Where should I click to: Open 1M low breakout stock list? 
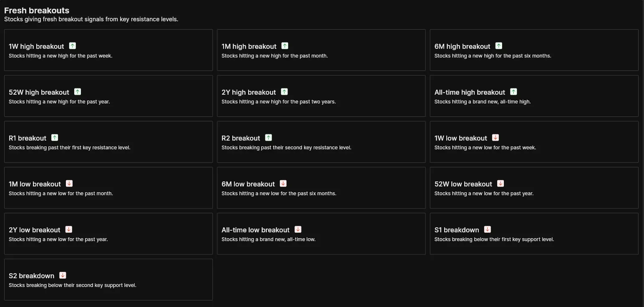click(35, 184)
